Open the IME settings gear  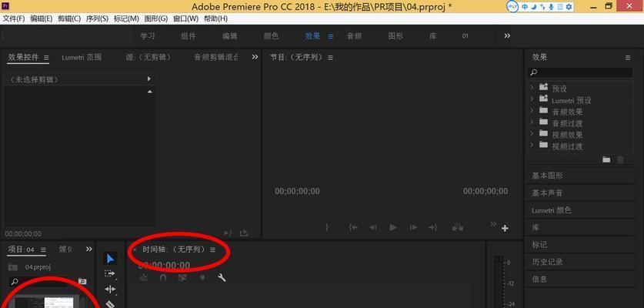click(569, 7)
